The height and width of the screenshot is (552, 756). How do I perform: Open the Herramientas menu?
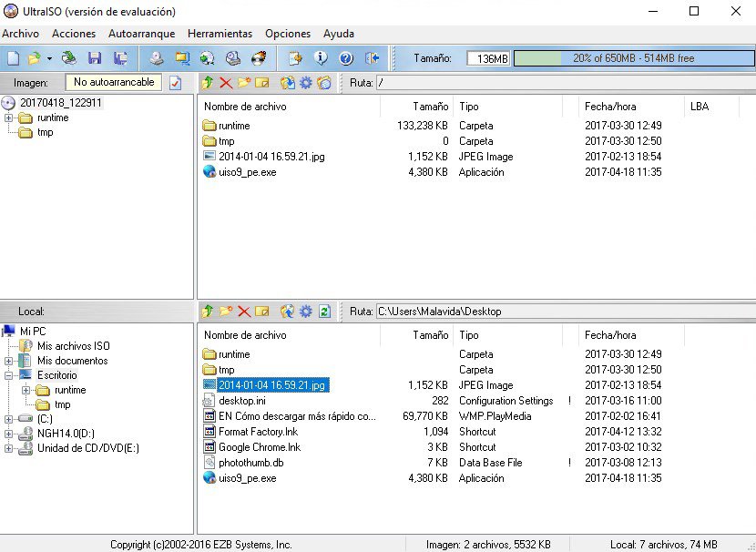[220, 34]
